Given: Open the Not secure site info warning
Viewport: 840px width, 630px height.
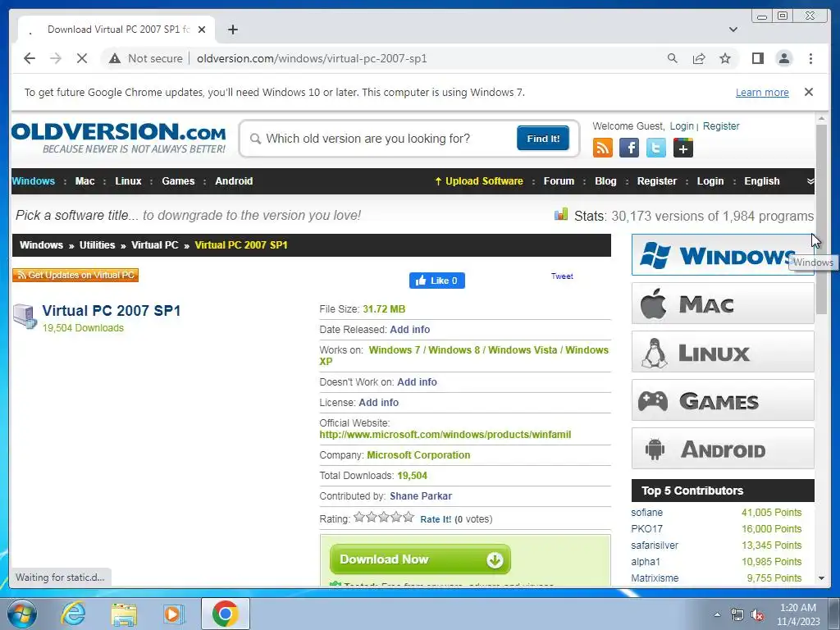Looking at the screenshot, I should coord(146,58).
